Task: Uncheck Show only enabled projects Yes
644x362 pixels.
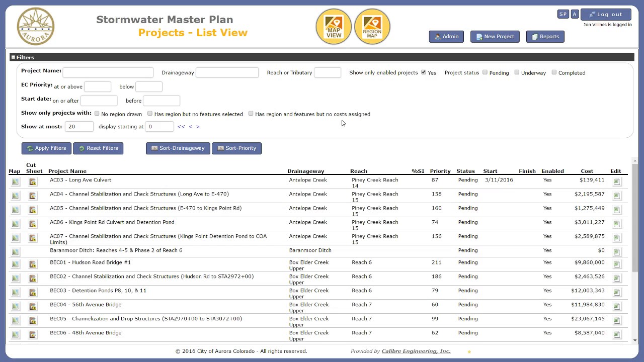Action: click(424, 72)
